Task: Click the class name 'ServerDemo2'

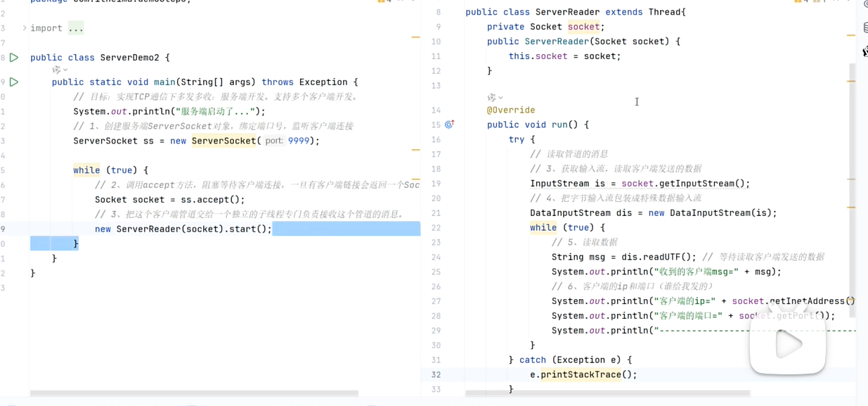Action: click(x=129, y=58)
